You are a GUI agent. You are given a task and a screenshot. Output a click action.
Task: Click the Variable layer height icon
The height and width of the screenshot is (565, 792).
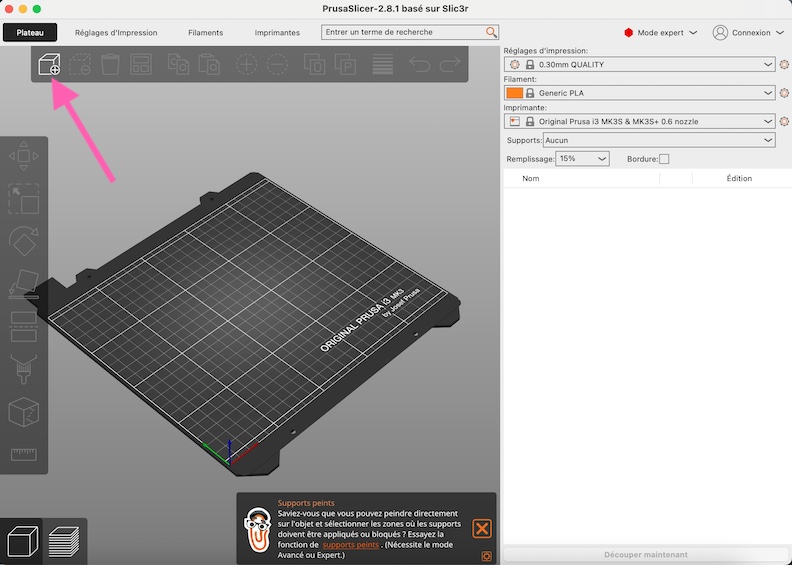[382, 64]
